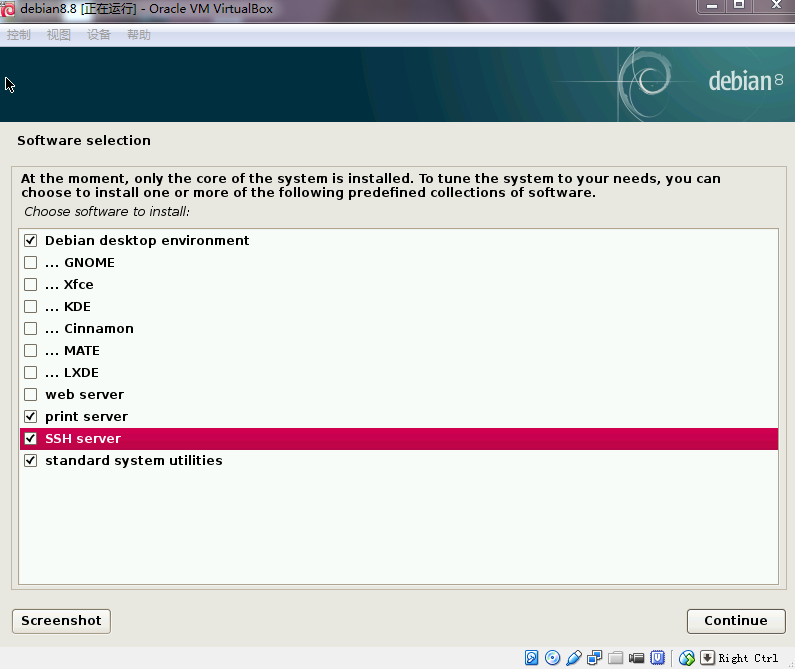Click the mouse integration status icon
Image resolution: width=795 pixels, height=669 pixels.
[x=687, y=658]
